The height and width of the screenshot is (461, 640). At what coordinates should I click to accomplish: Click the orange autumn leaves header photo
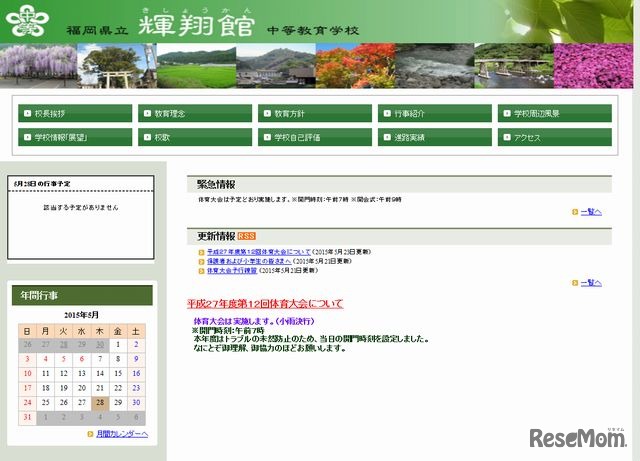(x=356, y=66)
